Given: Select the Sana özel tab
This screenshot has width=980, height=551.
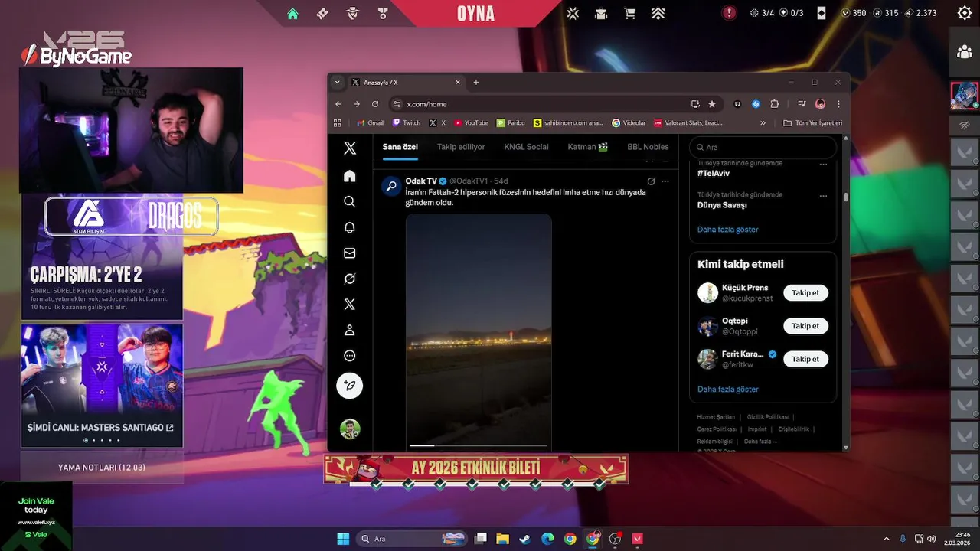Looking at the screenshot, I should (x=400, y=147).
